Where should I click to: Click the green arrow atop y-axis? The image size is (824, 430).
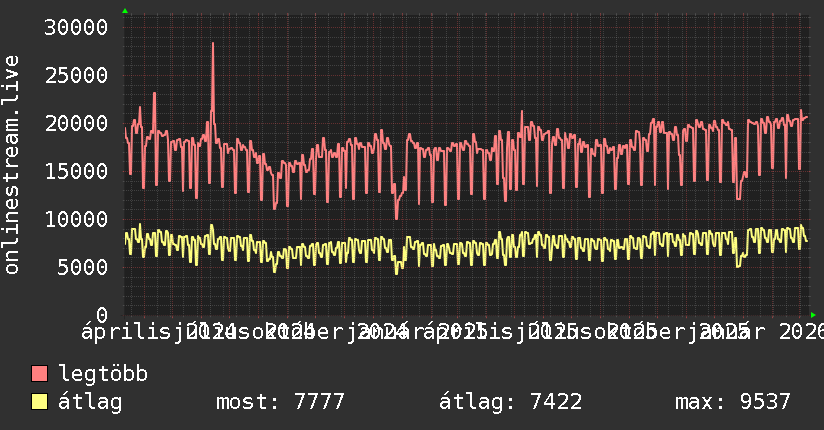click(125, 11)
